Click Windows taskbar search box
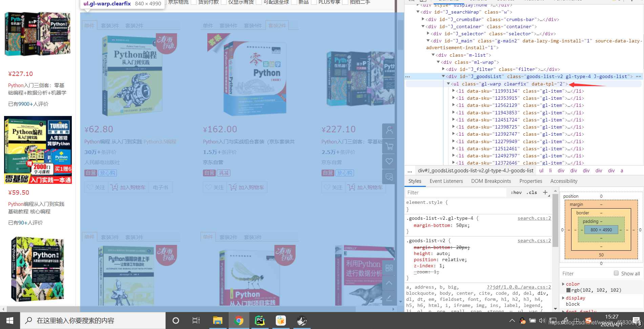 [x=93, y=321]
